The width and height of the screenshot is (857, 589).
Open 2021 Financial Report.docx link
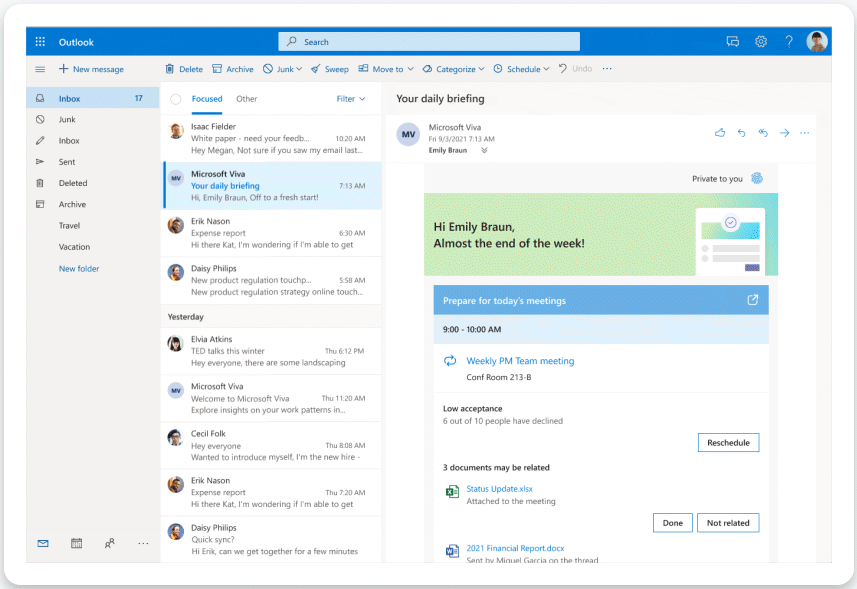[515, 548]
